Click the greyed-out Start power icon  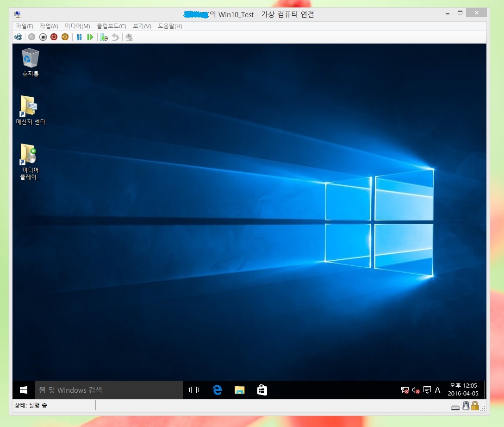31,38
